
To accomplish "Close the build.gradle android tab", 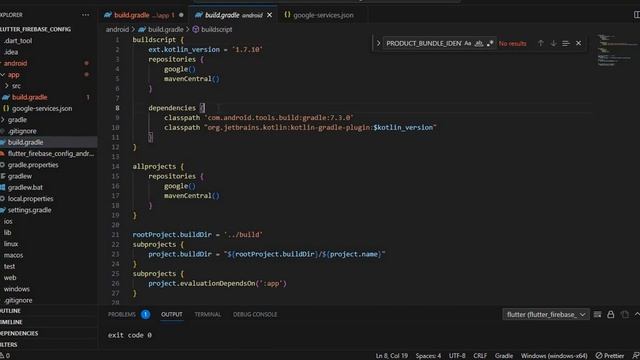I will coord(269,15).
